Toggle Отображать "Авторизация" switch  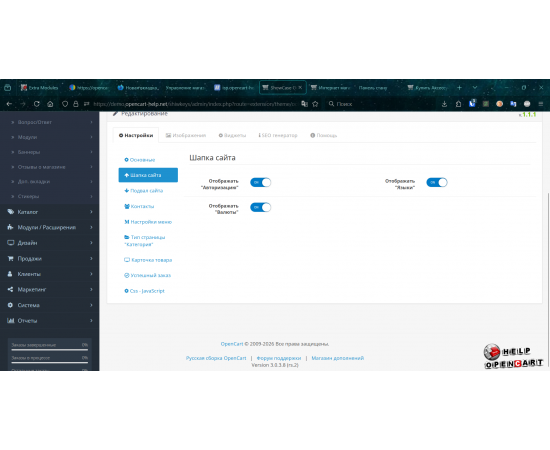coord(260,182)
